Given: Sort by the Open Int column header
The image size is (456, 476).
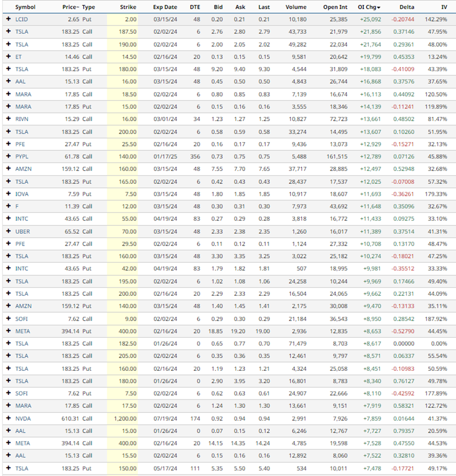Looking at the screenshot, I should pos(335,7).
